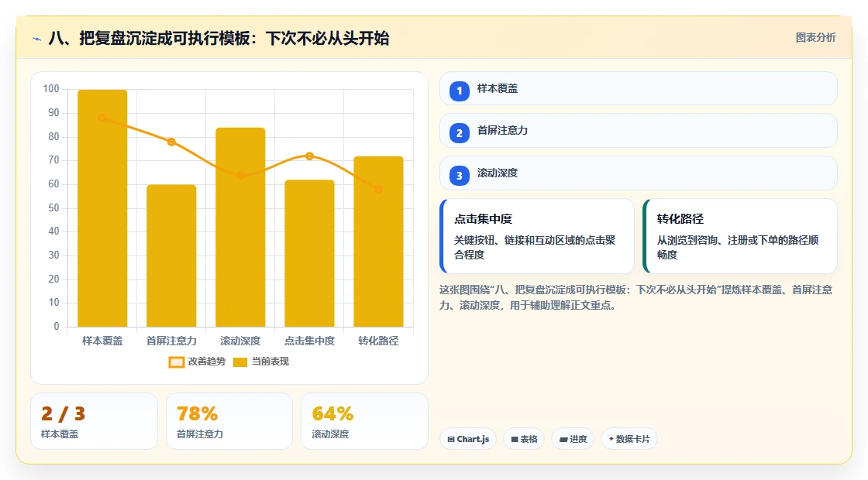Click description text 从浏览到咨询、注册或下单的路径顺畅度
This screenshot has height=480, width=868.
[738, 247]
